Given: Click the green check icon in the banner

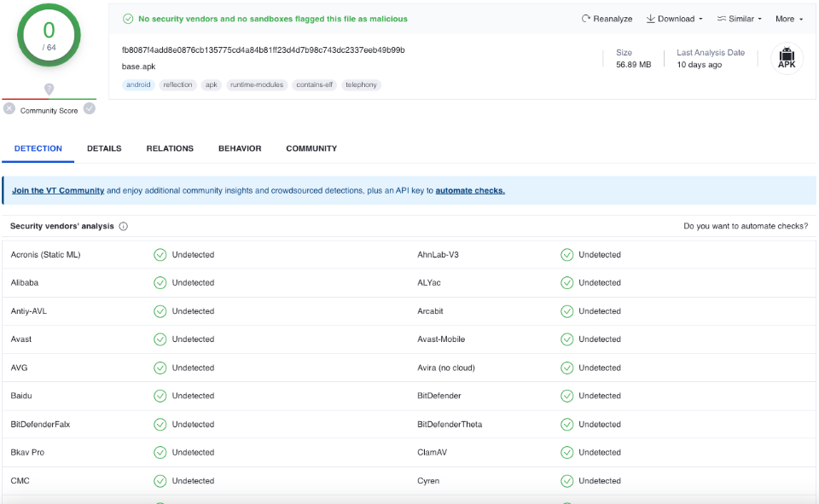Looking at the screenshot, I should [x=128, y=19].
